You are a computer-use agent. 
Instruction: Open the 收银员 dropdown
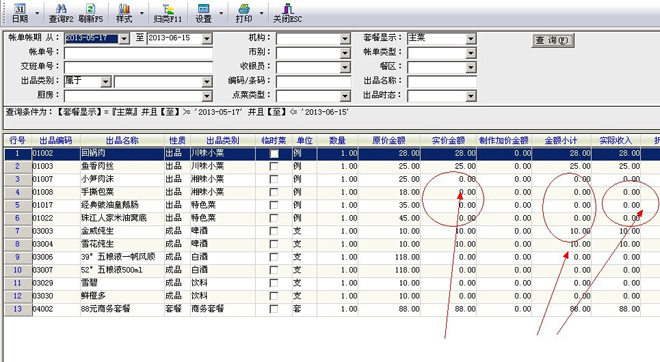pyautogui.click(x=345, y=67)
